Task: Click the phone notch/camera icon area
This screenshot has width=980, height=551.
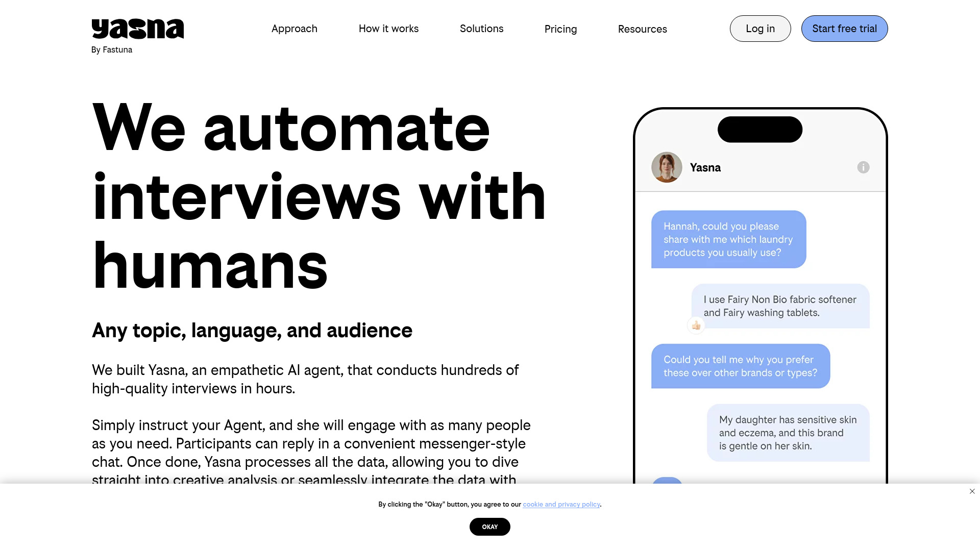Action: coord(759,128)
